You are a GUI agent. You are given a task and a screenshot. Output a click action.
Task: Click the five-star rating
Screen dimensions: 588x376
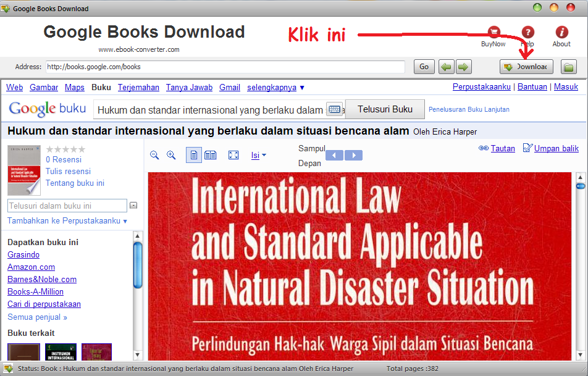pos(65,149)
